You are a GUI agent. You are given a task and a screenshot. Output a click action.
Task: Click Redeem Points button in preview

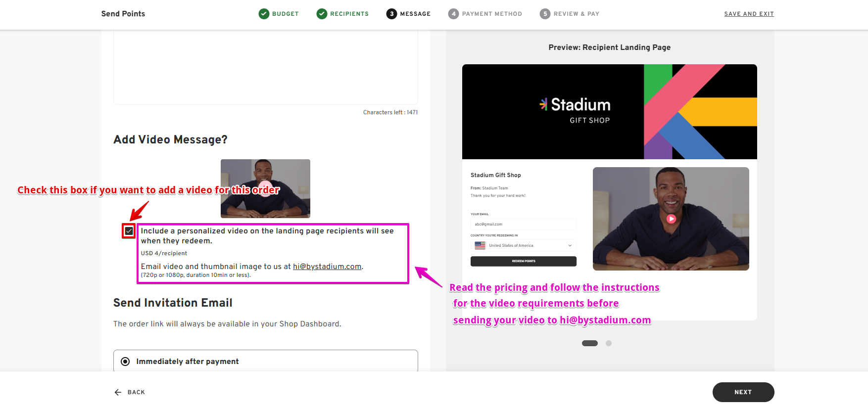(524, 261)
